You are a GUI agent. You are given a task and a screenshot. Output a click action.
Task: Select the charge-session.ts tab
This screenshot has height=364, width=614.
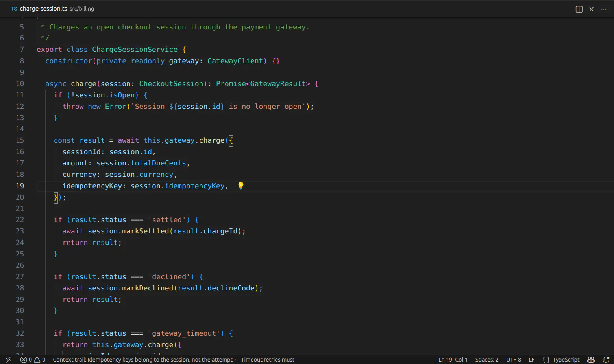pyautogui.click(x=43, y=9)
